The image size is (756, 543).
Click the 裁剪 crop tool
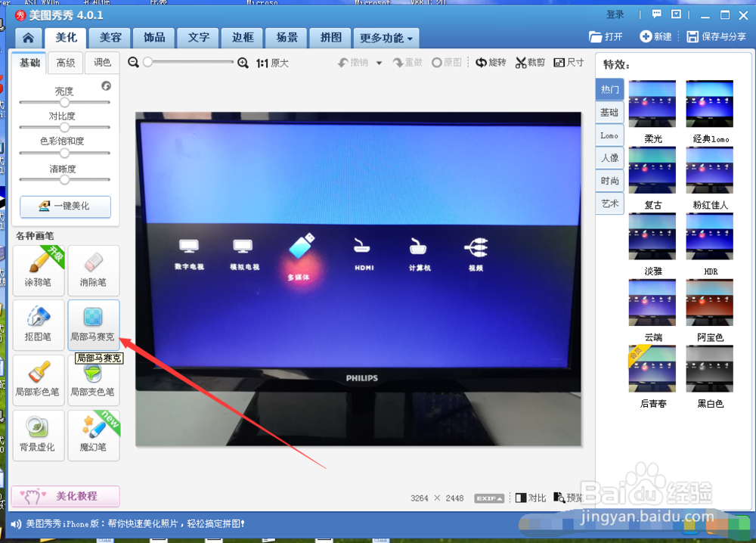[530, 63]
